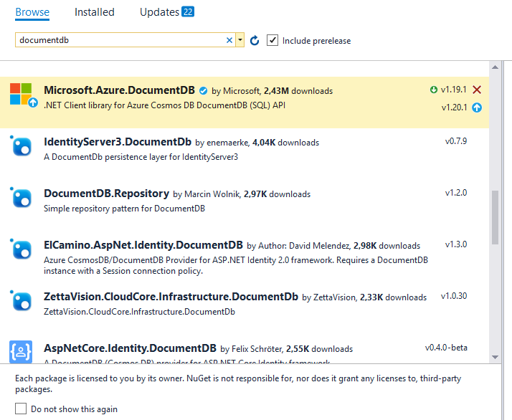This screenshot has width=512, height=420.
Task: Click the 22 updates count badge
Action: coord(188,11)
